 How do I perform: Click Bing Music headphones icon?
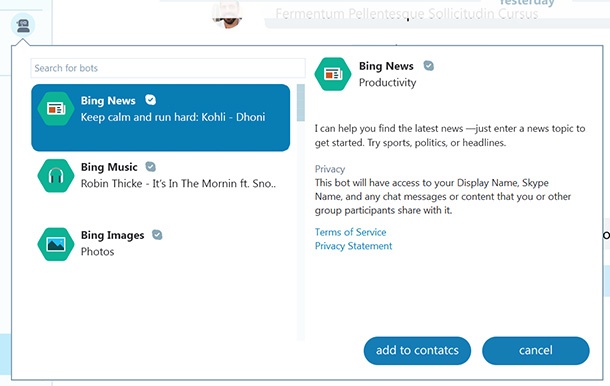[x=56, y=176]
